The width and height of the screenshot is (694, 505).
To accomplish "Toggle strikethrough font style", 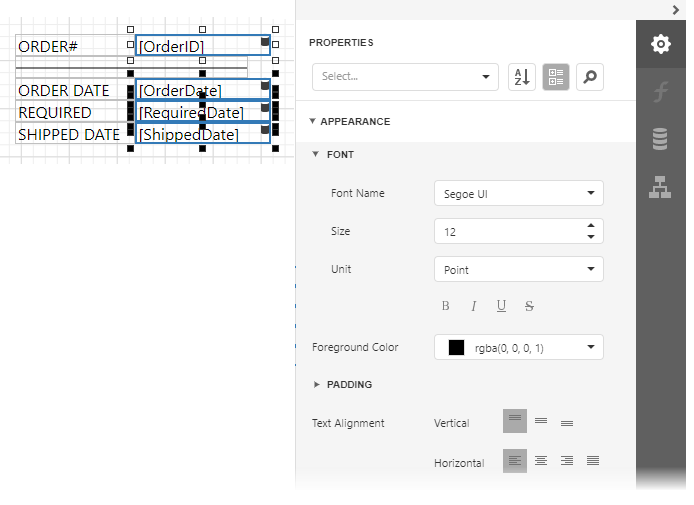I will point(529,306).
